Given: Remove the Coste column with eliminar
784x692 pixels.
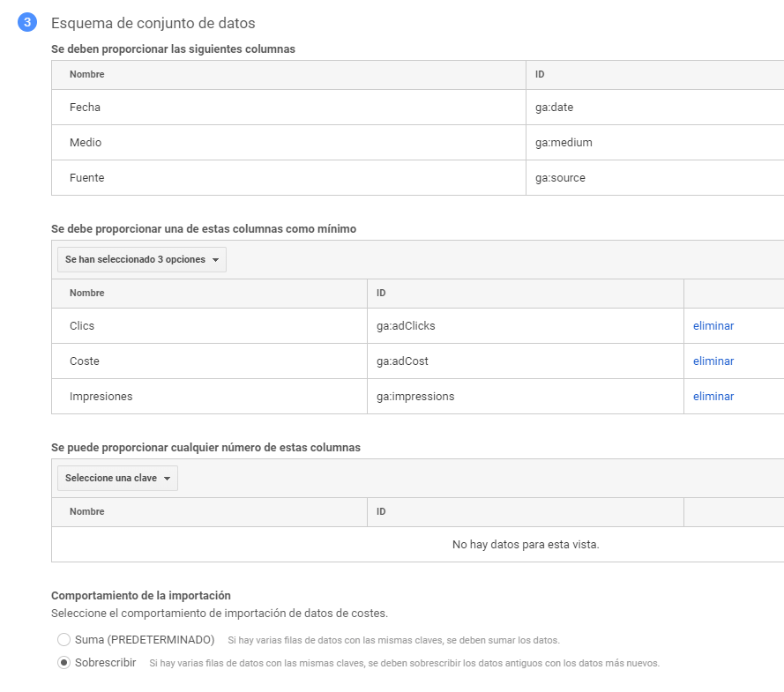Looking at the screenshot, I should tap(713, 361).
